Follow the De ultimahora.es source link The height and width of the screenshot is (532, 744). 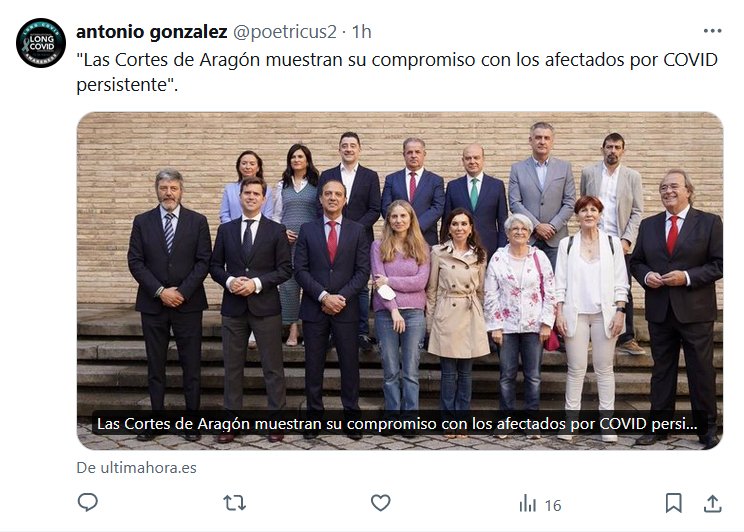pos(137,468)
